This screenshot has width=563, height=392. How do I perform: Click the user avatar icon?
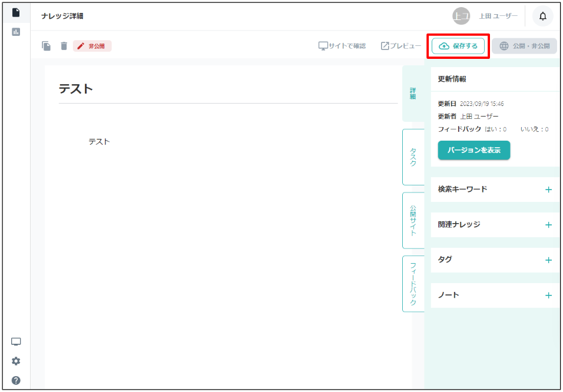461,16
